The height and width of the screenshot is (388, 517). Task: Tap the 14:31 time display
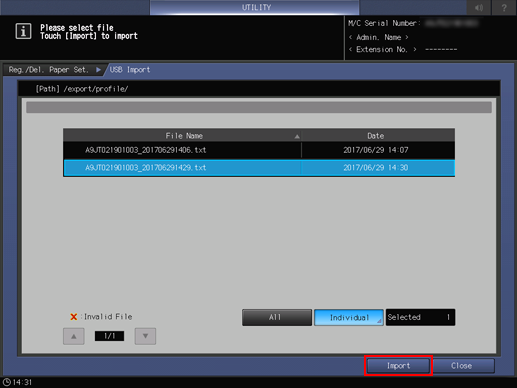[22, 382]
